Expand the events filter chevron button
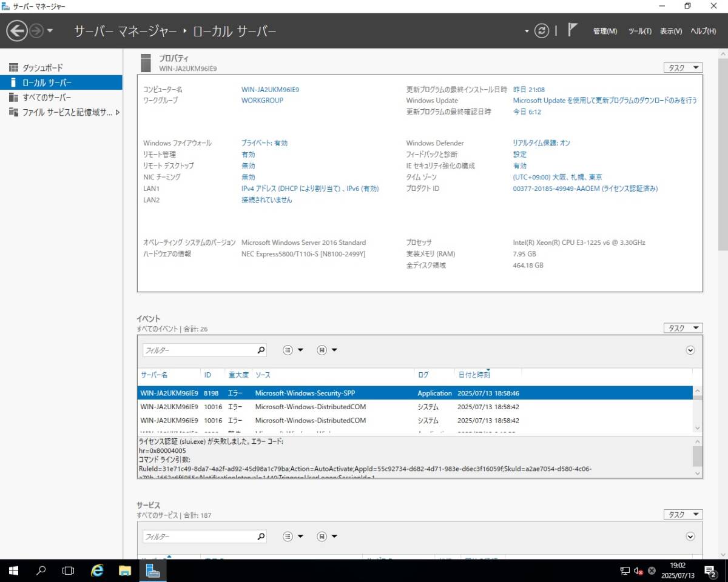 point(690,350)
